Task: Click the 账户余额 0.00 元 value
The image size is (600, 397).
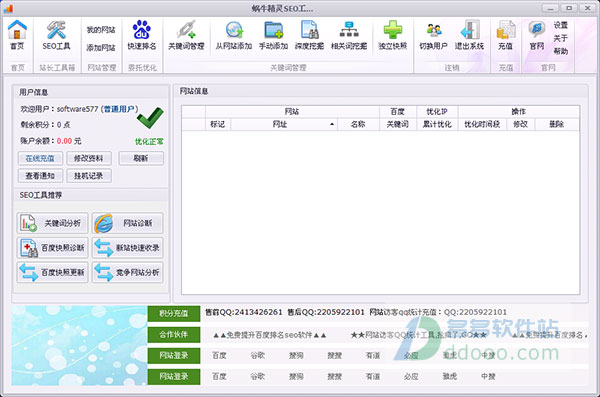Action: pos(69,141)
